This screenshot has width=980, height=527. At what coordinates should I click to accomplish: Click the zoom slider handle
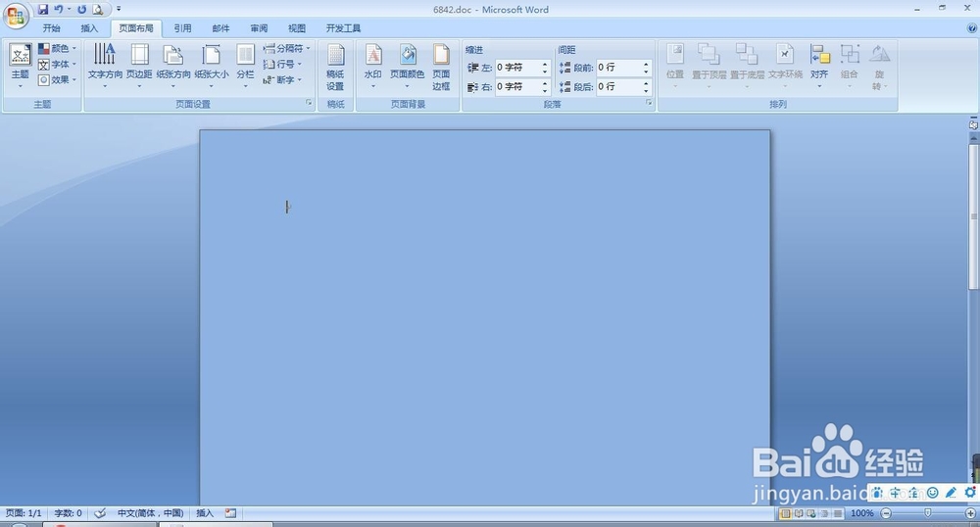(x=927, y=512)
